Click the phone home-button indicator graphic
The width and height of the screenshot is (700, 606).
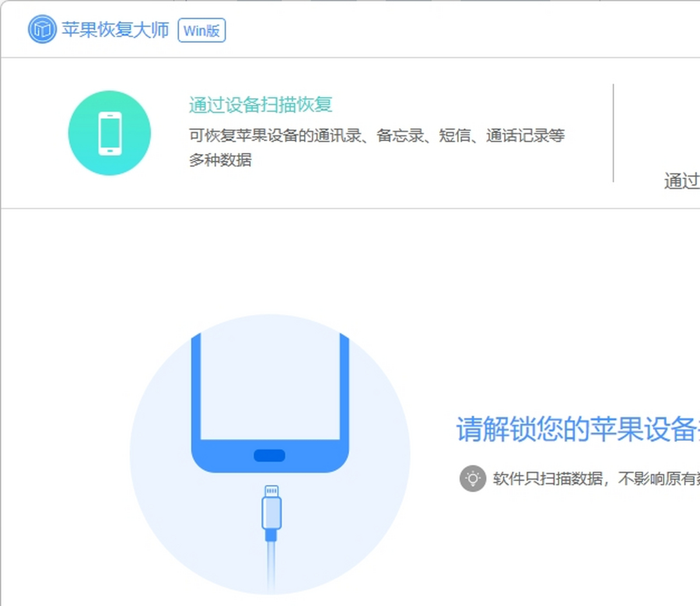pos(269,455)
